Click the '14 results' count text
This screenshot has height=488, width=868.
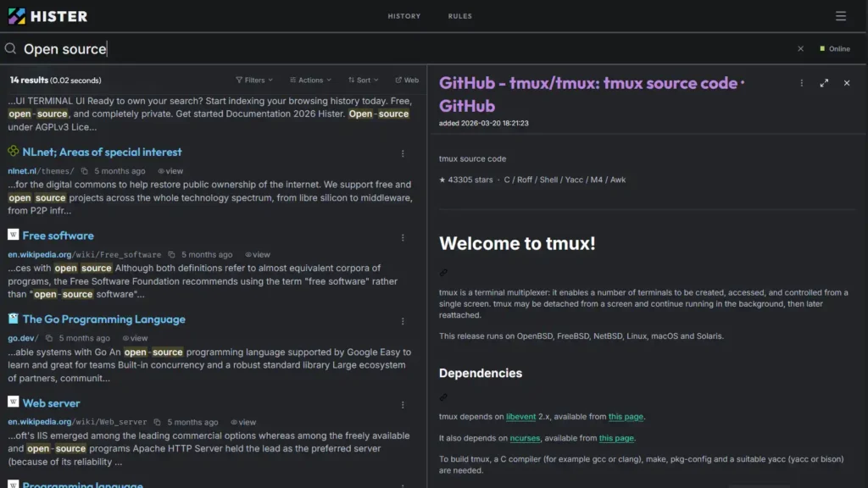pos(29,80)
